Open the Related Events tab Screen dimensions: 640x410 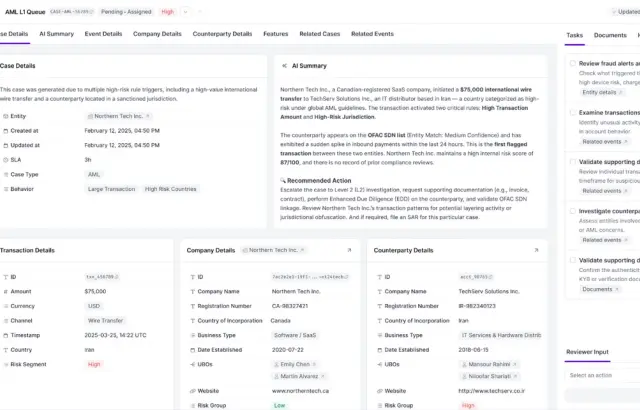click(372, 34)
